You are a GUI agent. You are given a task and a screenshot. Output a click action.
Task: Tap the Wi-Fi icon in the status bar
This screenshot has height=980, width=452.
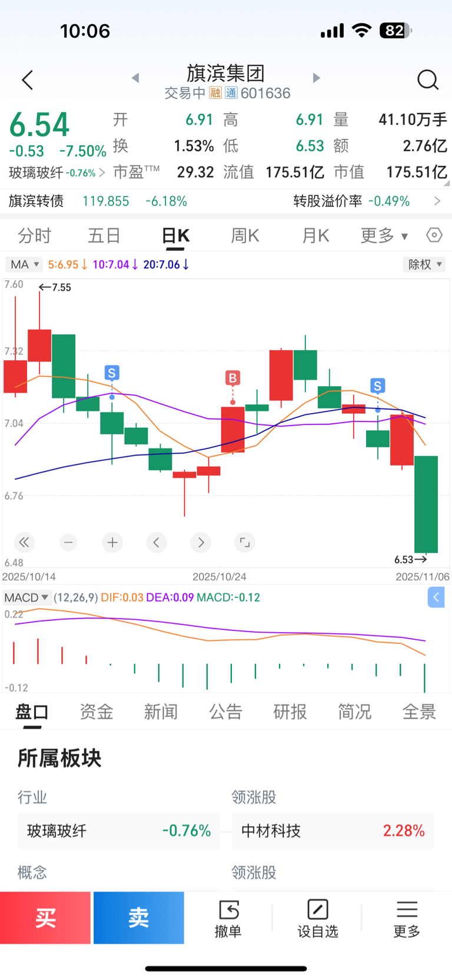pyautogui.click(x=361, y=31)
